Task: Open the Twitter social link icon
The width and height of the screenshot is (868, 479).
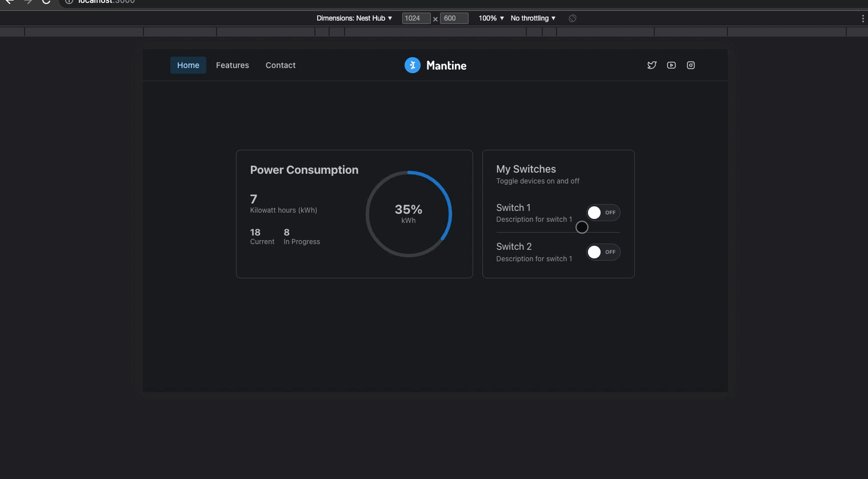Action: coord(652,65)
